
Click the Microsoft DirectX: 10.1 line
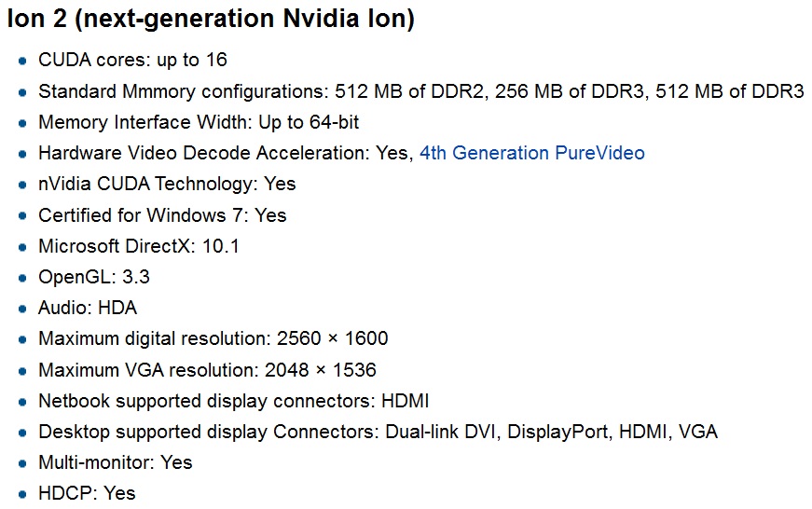tap(139, 246)
